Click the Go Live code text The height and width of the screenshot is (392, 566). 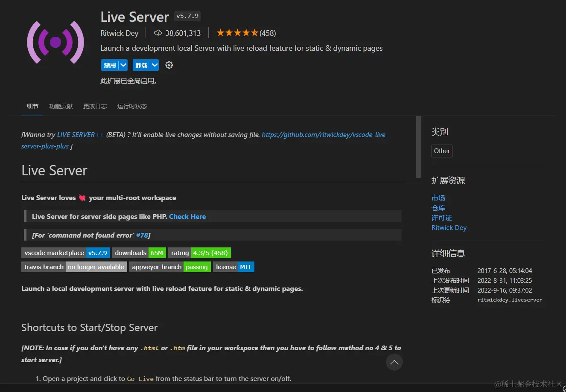tap(140, 379)
